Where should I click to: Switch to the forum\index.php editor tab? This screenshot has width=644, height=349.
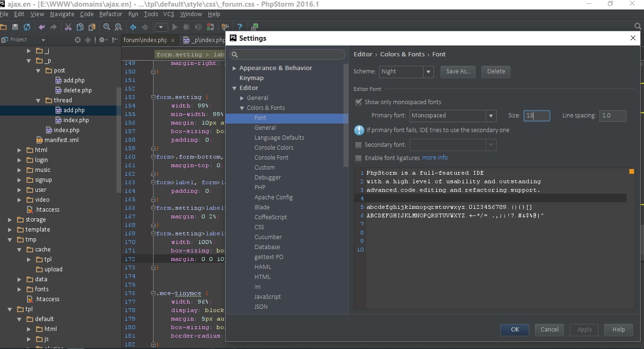pos(145,40)
